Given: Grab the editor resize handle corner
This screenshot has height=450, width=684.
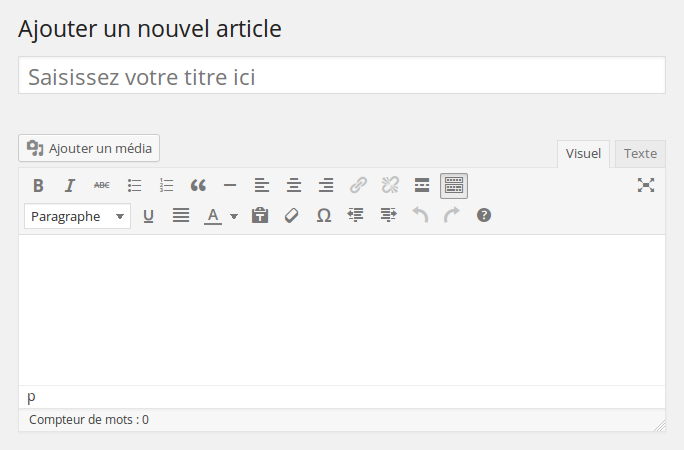Looking at the screenshot, I should (660, 426).
